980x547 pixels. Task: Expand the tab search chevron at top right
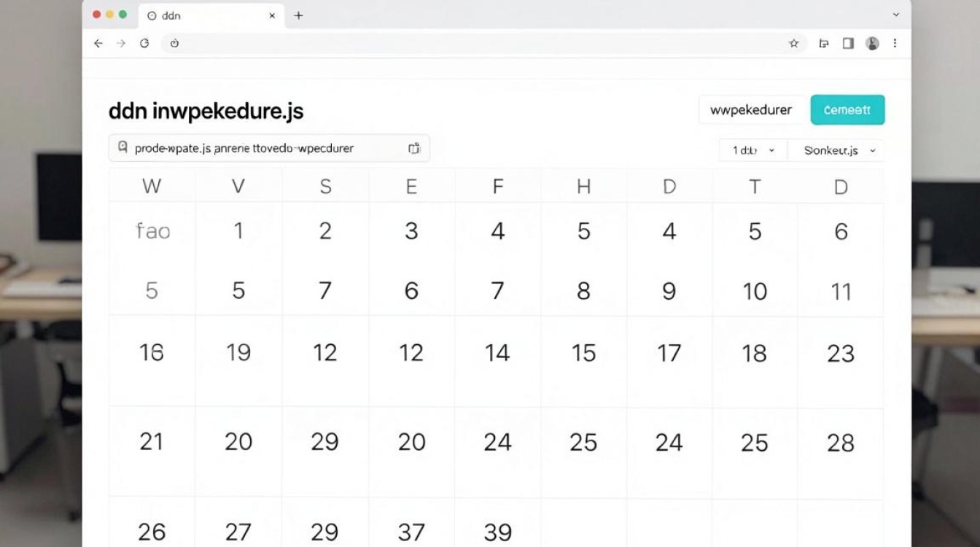[896, 15]
